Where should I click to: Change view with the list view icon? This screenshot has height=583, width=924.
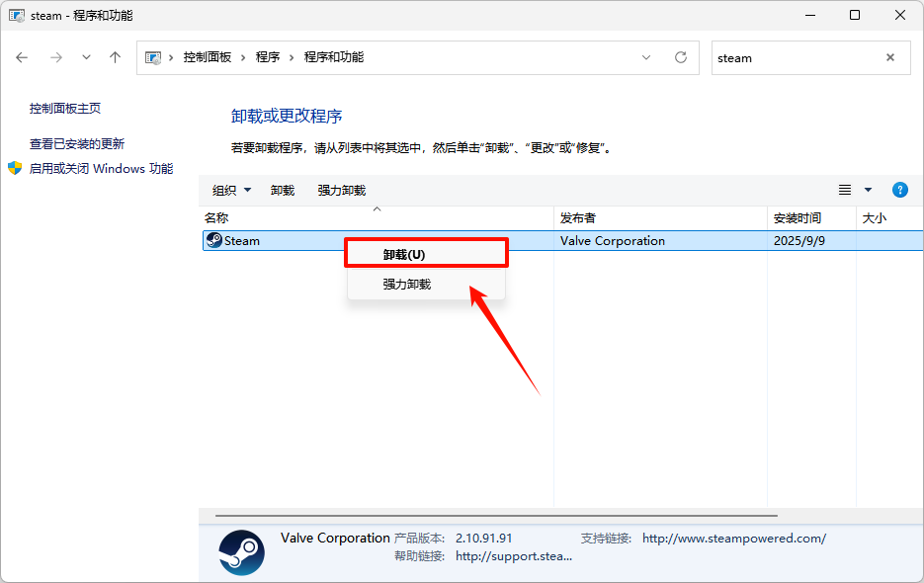[845, 190]
